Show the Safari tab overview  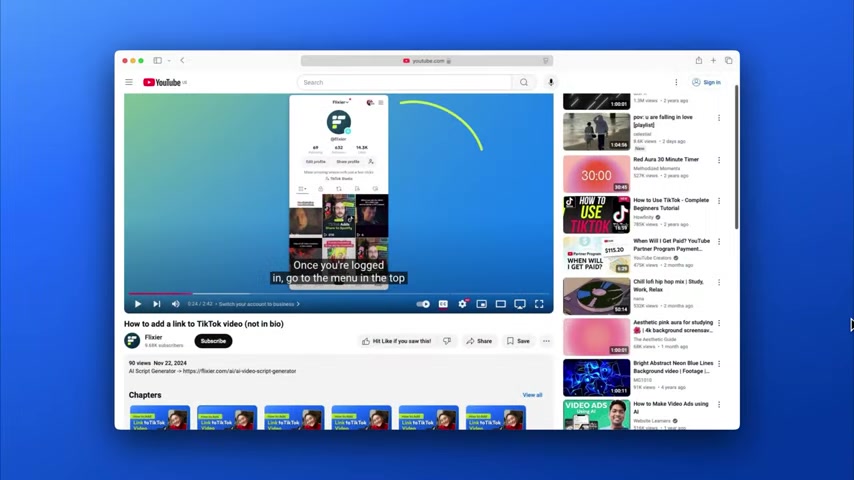coord(728,60)
